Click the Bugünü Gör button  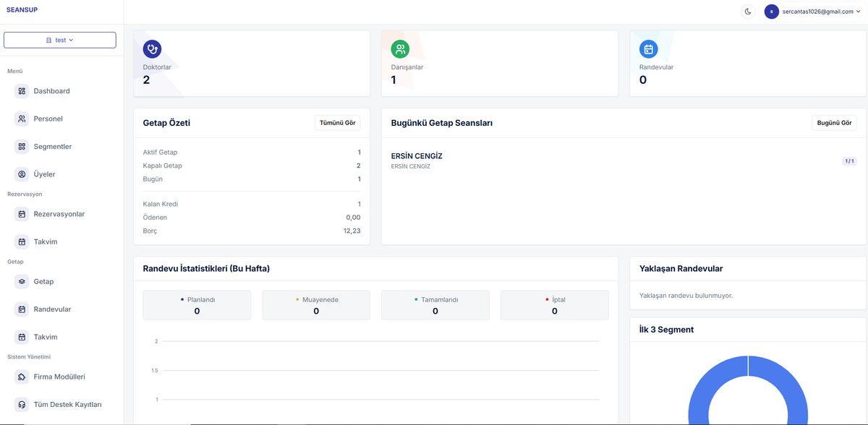834,123
